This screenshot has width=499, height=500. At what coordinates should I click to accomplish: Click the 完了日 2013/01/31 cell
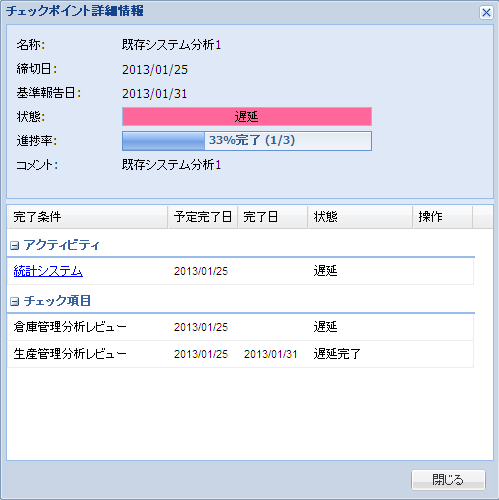[270, 354]
